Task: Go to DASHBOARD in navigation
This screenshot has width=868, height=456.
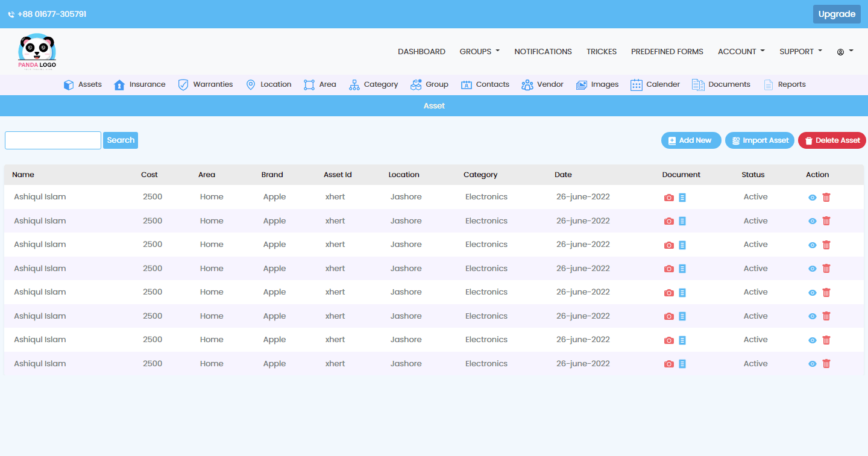Action: [x=421, y=52]
